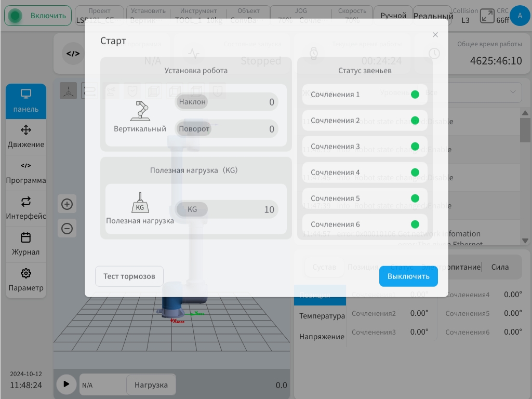Open the Программа sidebar tab
Viewport: 532px width, 399px height.
(x=26, y=172)
